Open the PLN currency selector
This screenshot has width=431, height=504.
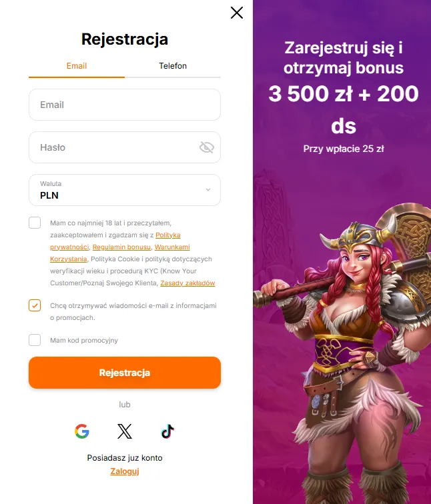[x=125, y=190]
